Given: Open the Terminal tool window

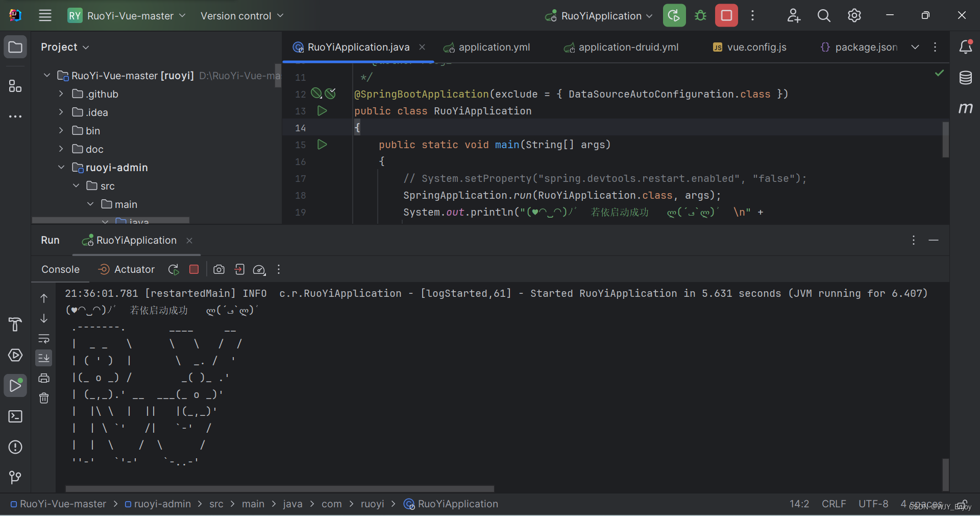Looking at the screenshot, I should tap(15, 416).
